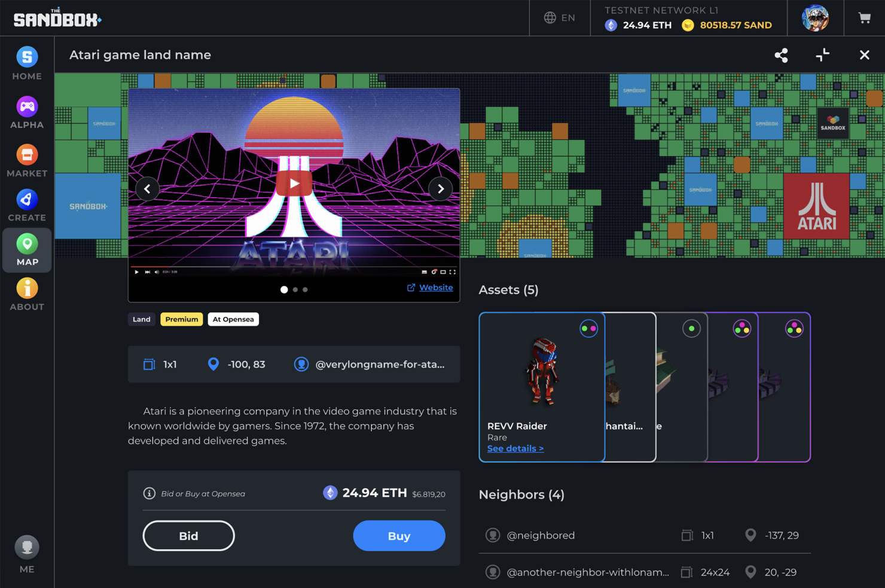
Task: Play the Atari video
Action: click(x=294, y=183)
